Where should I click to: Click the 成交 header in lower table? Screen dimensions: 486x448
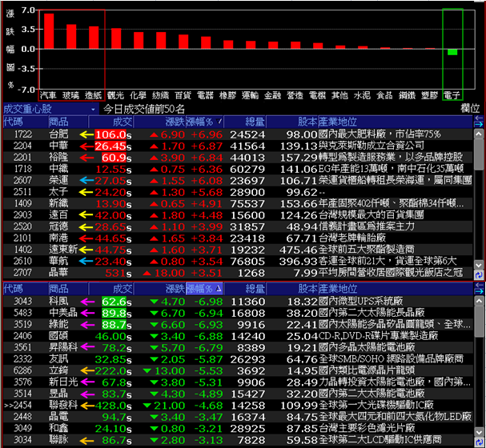[110, 289]
